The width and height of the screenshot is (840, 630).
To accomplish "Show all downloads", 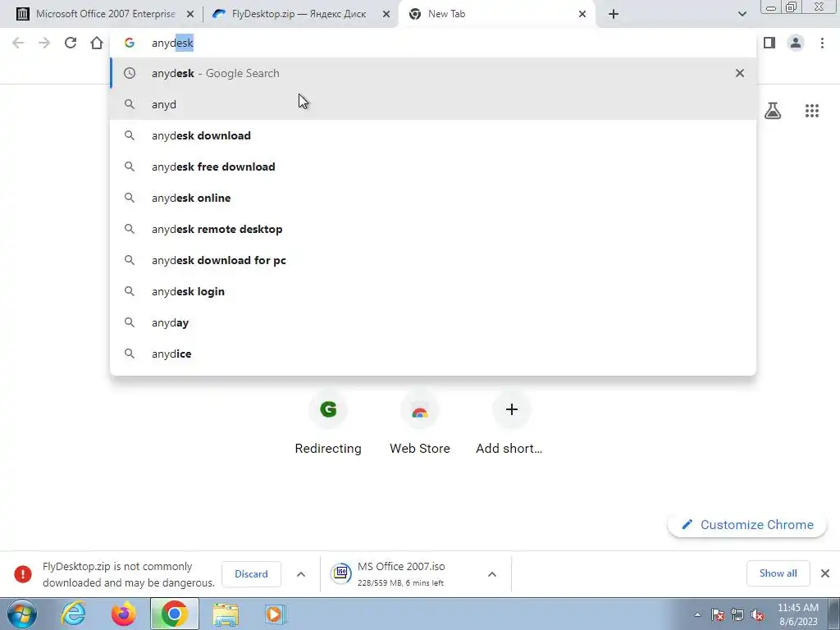I will click(x=778, y=573).
